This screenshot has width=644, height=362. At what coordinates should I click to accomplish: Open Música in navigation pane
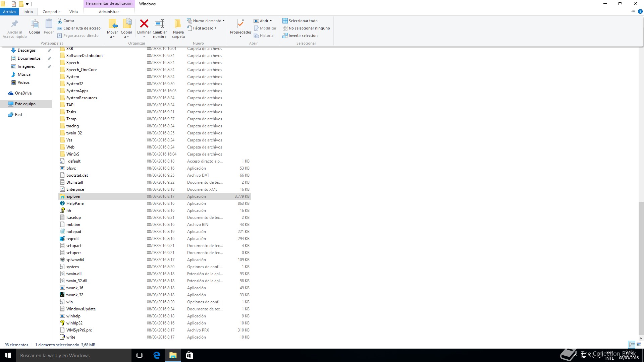point(24,74)
